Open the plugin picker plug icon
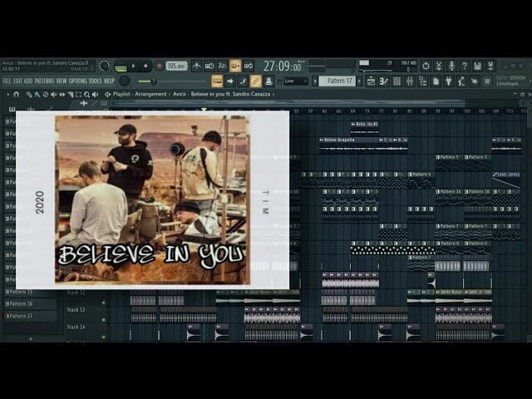Image resolution: width=532 pixels, height=399 pixels. [449, 81]
